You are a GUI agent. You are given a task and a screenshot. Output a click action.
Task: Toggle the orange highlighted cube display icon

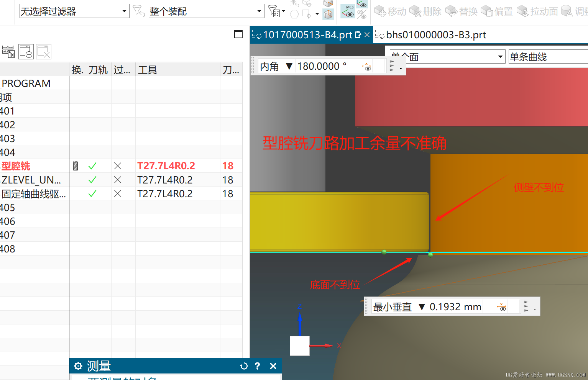(328, 14)
